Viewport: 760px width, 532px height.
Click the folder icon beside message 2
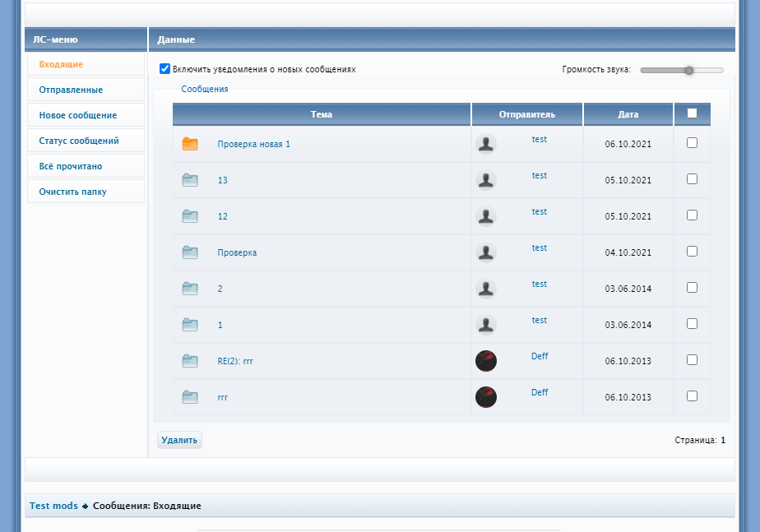pyautogui.click(x=190, y=289)
